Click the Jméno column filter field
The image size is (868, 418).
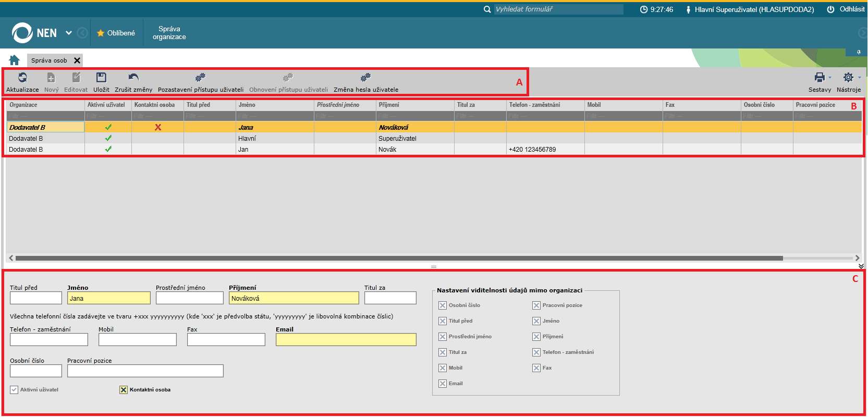275,116
